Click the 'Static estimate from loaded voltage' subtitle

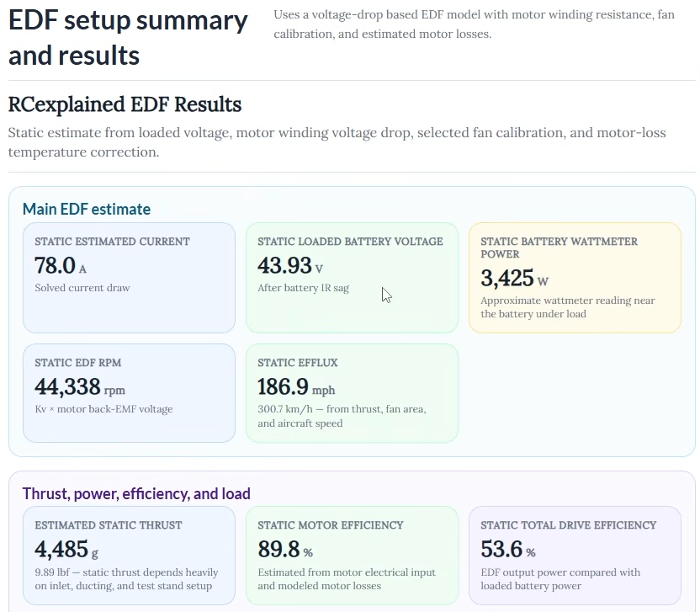(337, 142)
